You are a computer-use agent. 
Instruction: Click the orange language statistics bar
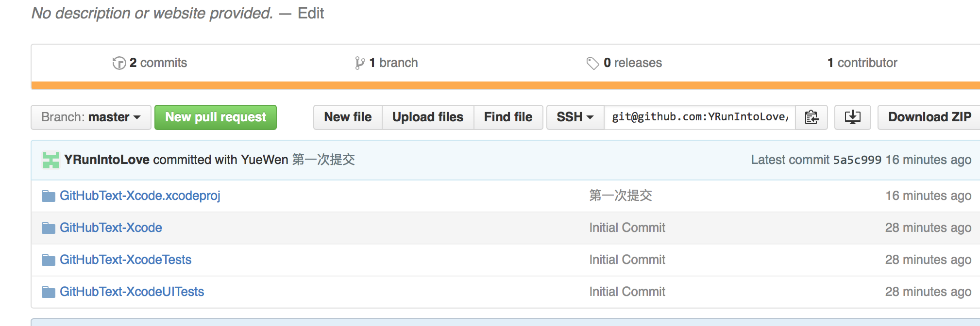pos(506,85)
